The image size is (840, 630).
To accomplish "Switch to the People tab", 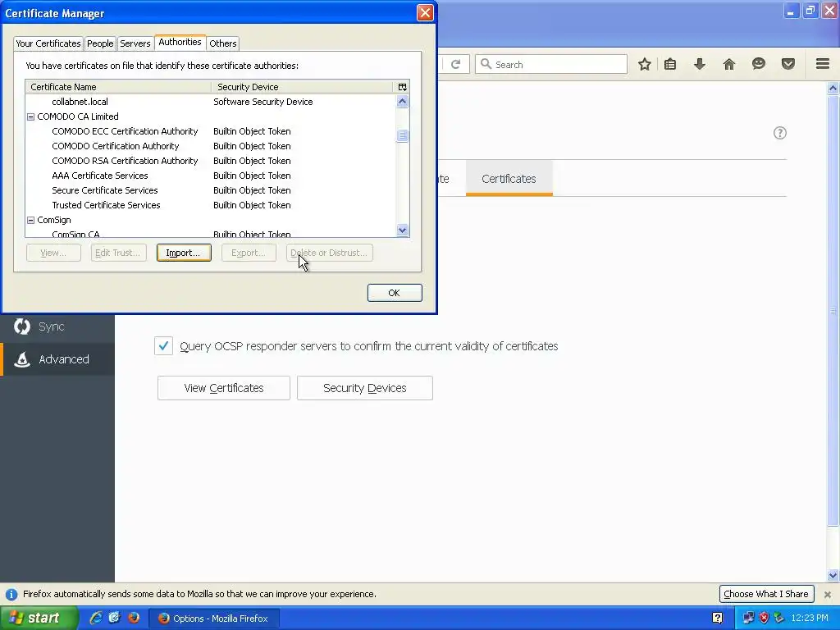I will point(100,43).
